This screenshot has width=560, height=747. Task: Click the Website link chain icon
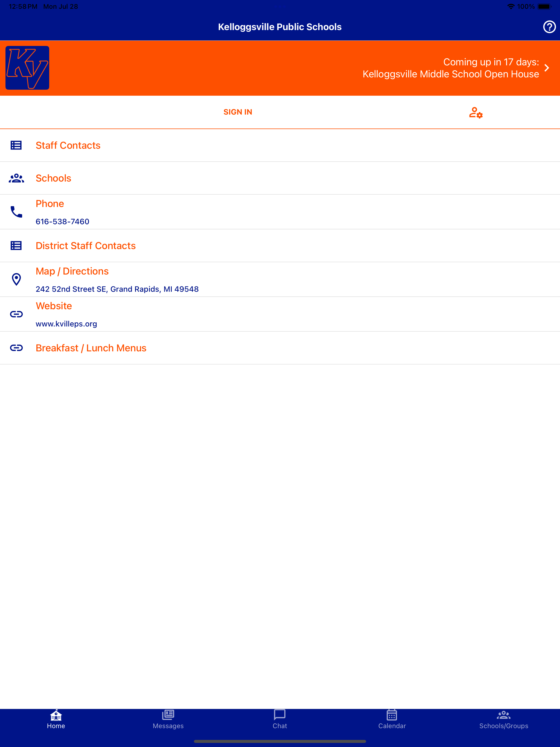pyautogui.click(x=16, y=314)
